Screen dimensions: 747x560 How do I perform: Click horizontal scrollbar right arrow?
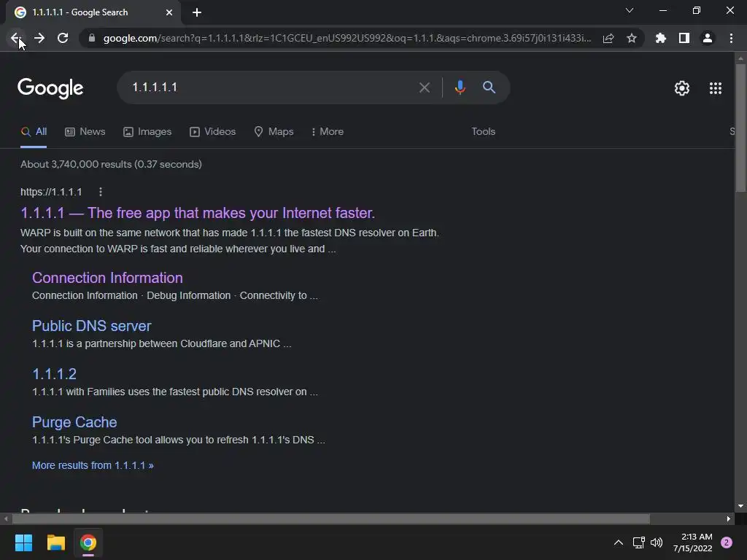[729, 518]
